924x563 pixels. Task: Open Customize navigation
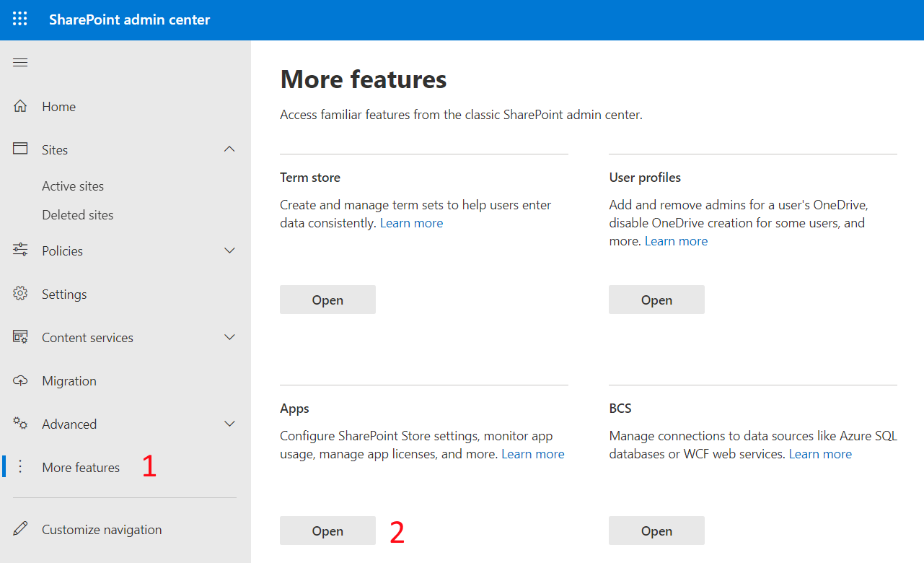(102, 530)
